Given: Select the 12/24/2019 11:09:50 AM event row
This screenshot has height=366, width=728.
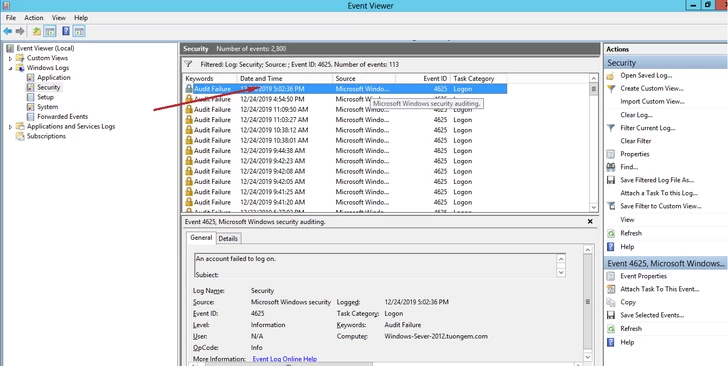Looking at the screenshot, I should (x=344, y=110).
